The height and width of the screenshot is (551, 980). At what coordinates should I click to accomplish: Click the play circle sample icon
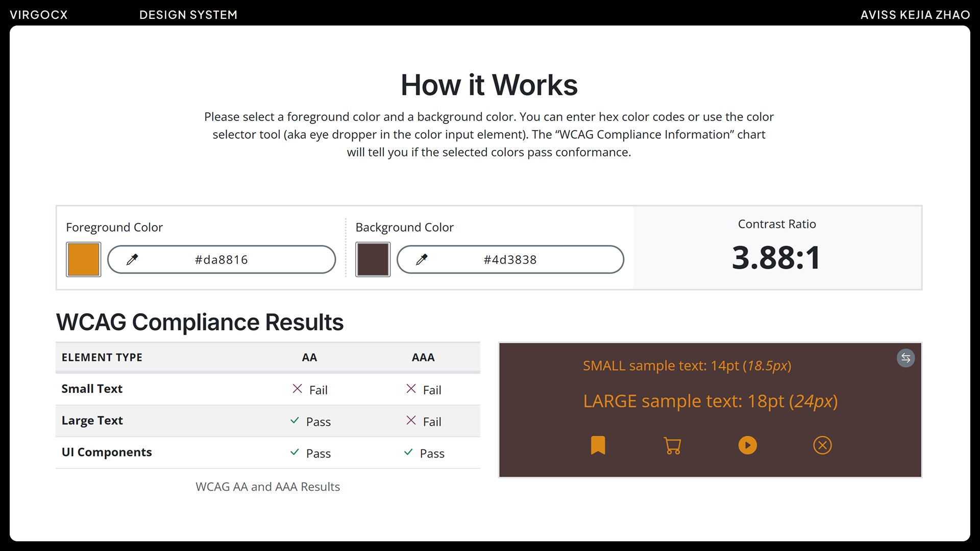coord(747,445)
